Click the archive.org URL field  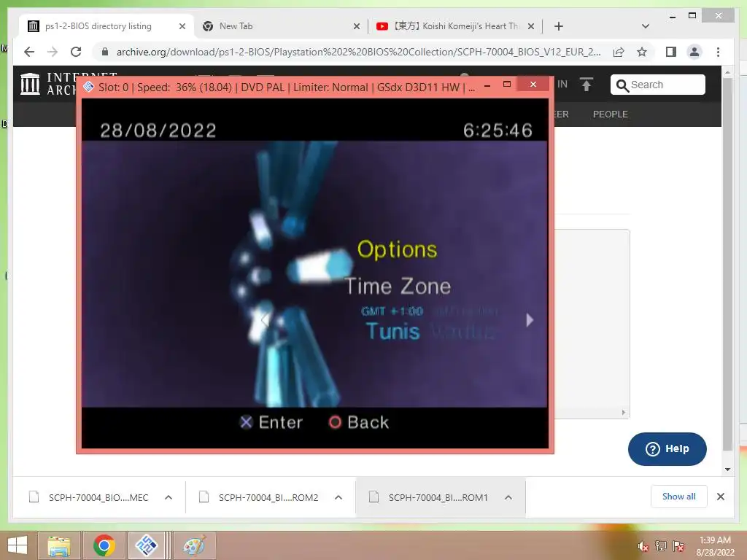pos(358,52)
